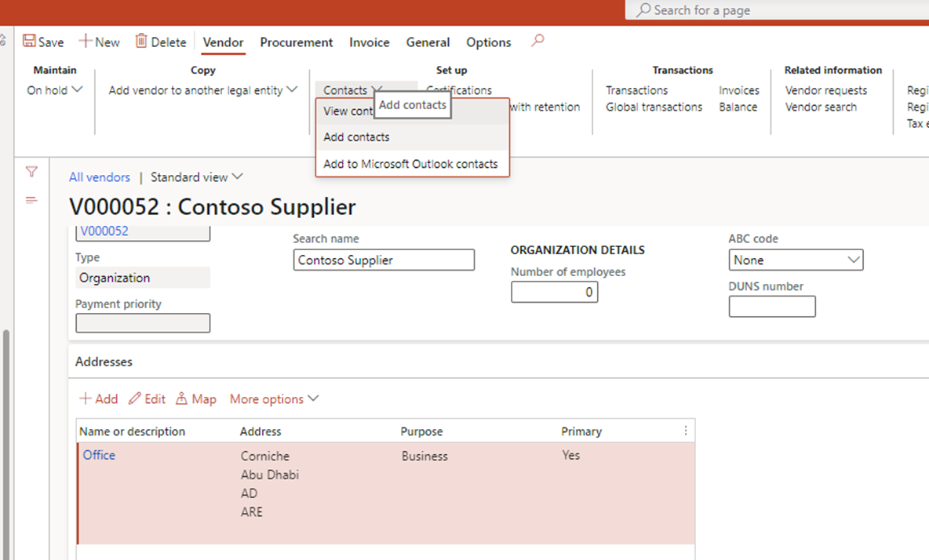This screenshot has height=560, width=929.
Task: Open the All vendors link
Action: pyautogui.click(x=100, y=177)
